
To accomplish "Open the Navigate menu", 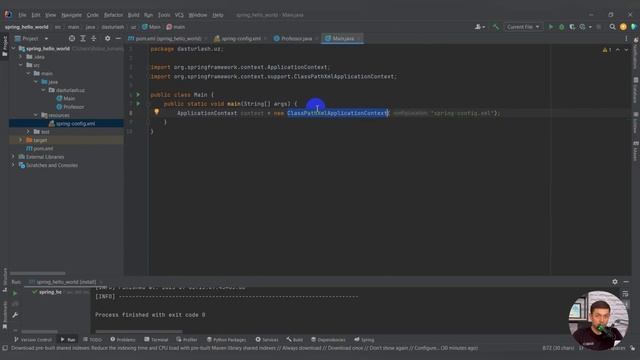I will pos(71,15).
